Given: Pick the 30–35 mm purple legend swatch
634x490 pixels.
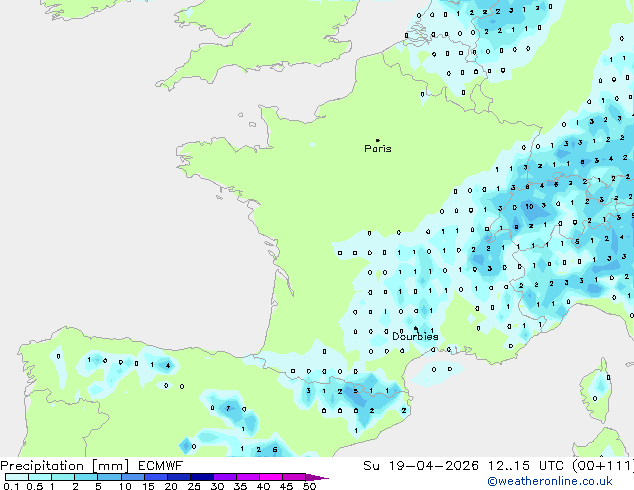Looking at the screenshot, I should tap(225, 477).
